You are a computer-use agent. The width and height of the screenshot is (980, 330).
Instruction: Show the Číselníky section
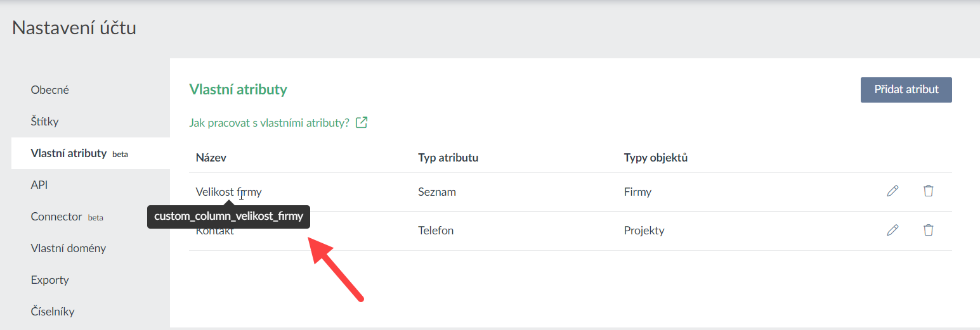pyautogui.click(x=53, y=312)
